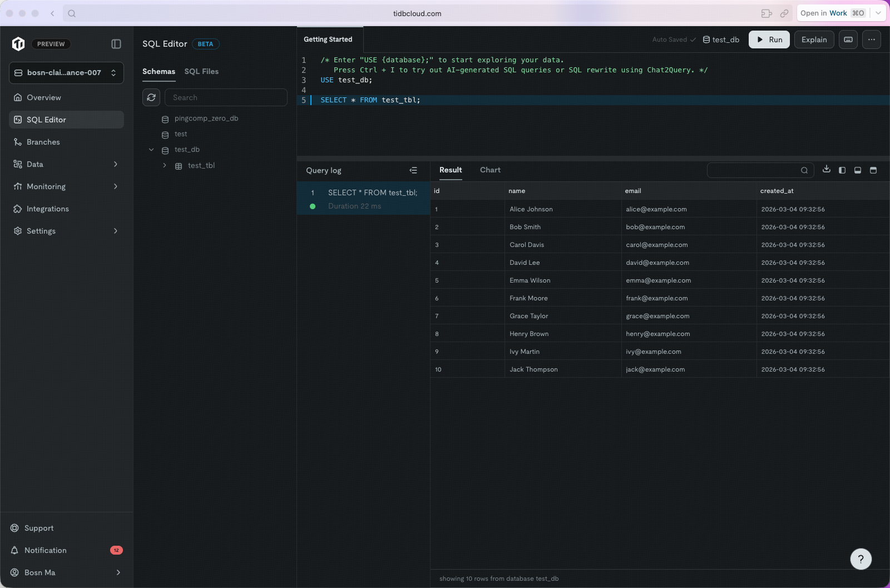Open the three-dots more options menu
890x588 pixels.
871,39
